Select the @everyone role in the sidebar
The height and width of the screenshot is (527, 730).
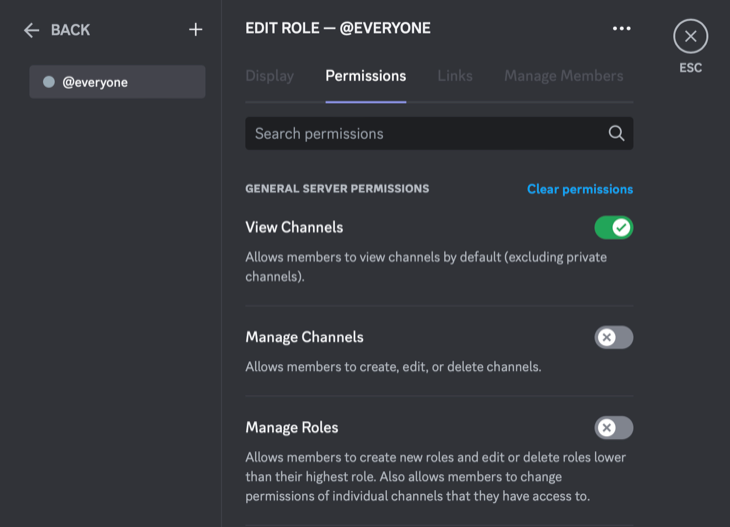click(x=117, y=82)
